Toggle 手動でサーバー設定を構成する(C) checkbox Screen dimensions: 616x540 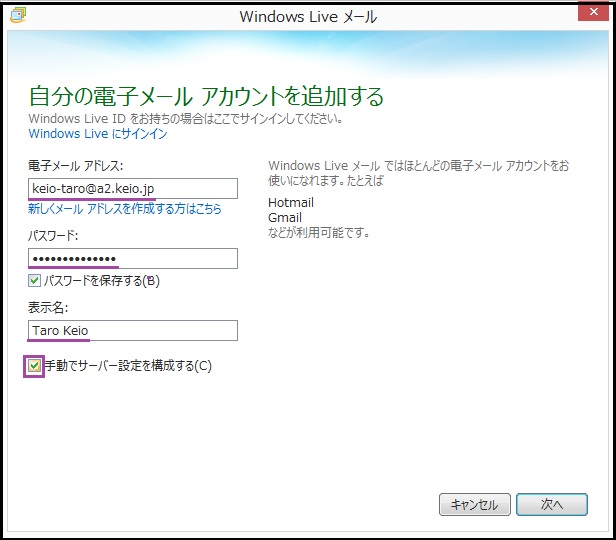pyautogui.click(x=35, y=366)
